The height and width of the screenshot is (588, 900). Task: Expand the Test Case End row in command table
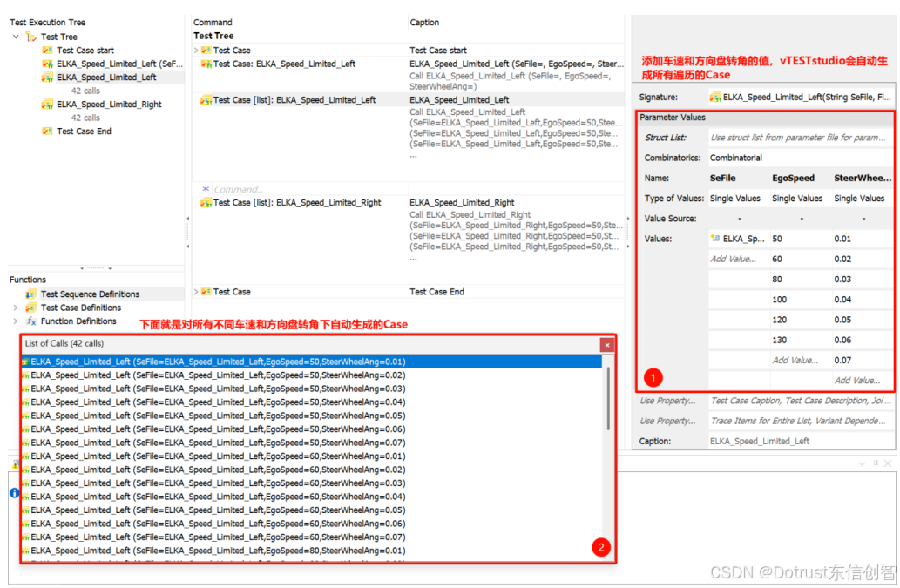click(x=196, y=292)
